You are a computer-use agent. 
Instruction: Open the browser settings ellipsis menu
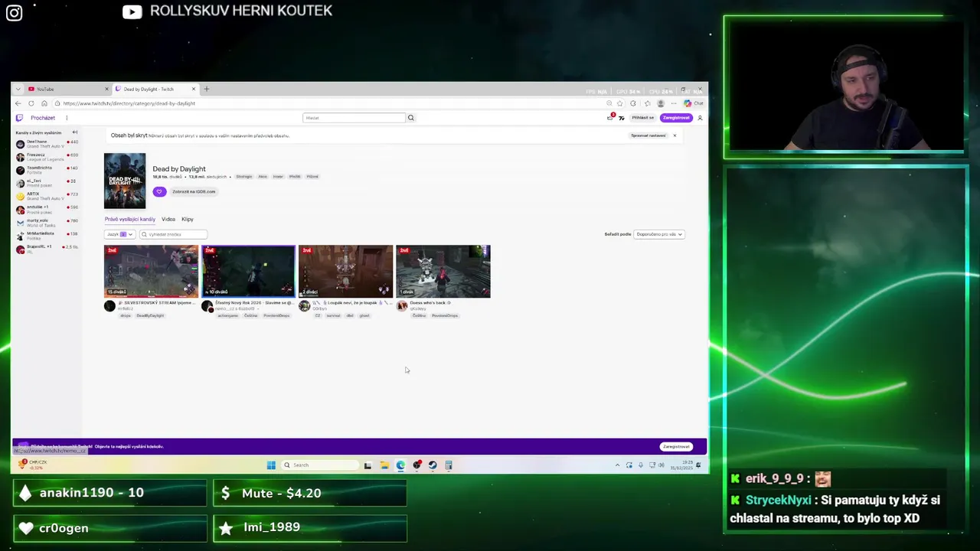click(x=674, y=103)
